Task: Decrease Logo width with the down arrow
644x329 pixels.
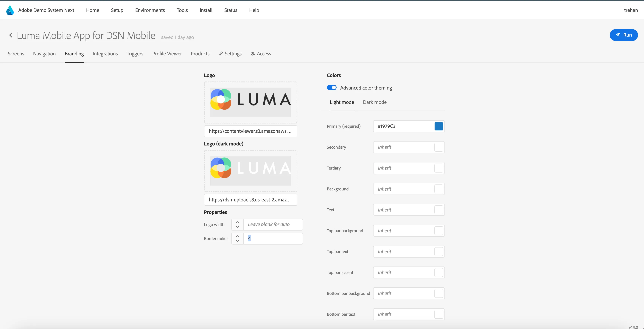Action: (x=237, y=227)
